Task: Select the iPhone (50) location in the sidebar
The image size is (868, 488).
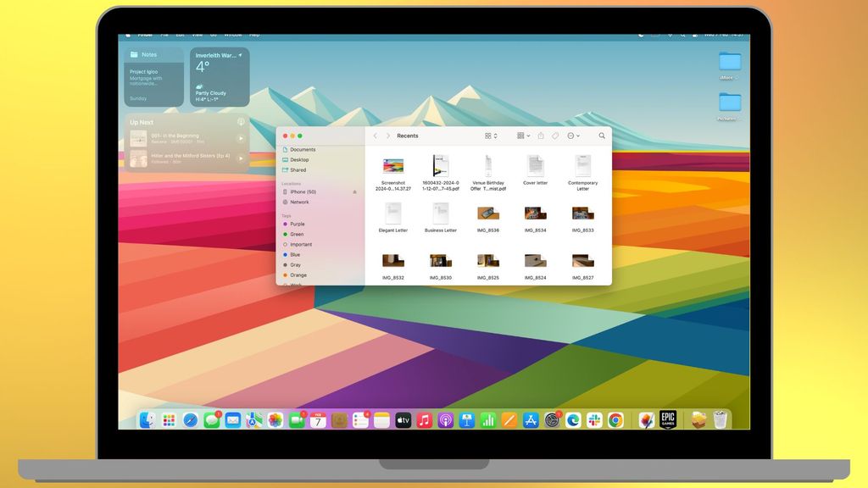Action: (x=305, y=191)
